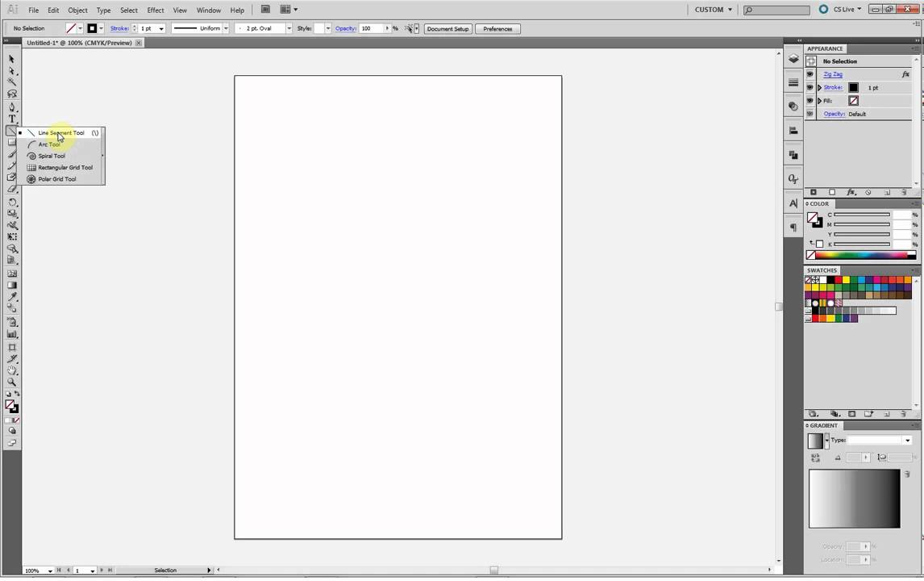Expand the Stroke disclosure triangle
Viewport: 924px width, 581px height.
point(819,87)
